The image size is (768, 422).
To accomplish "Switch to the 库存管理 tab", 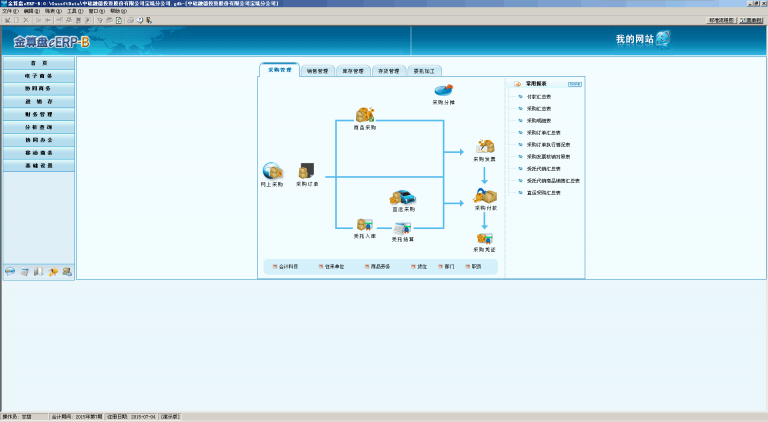I will (353, 71).
